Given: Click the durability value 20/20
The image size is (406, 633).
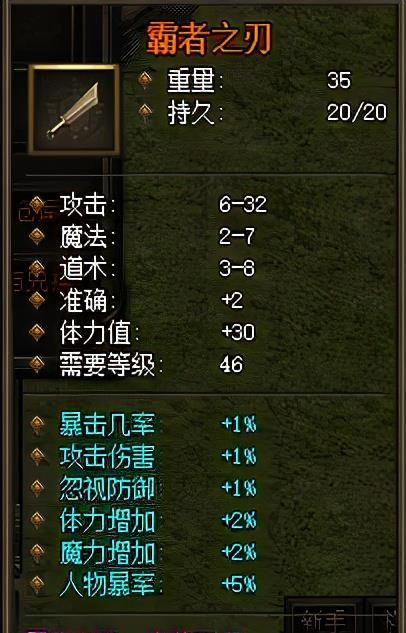Looking at the screenshot, I should tap(356, 113).
